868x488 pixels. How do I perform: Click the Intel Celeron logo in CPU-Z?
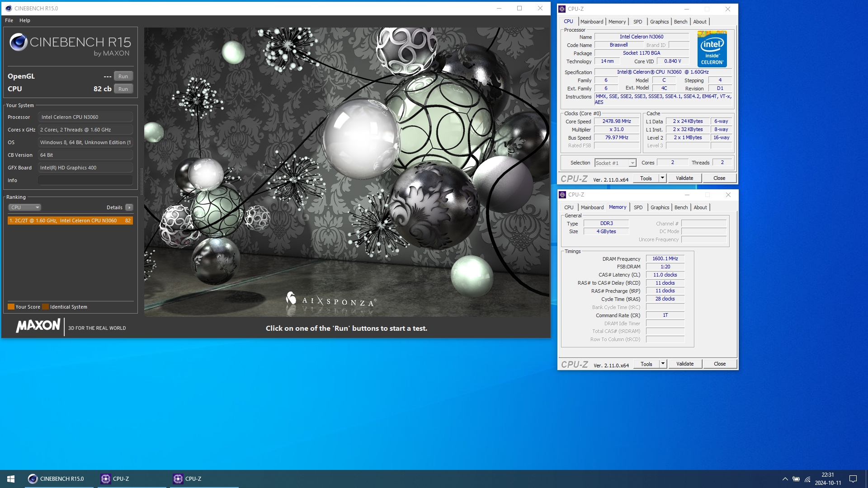712,49
